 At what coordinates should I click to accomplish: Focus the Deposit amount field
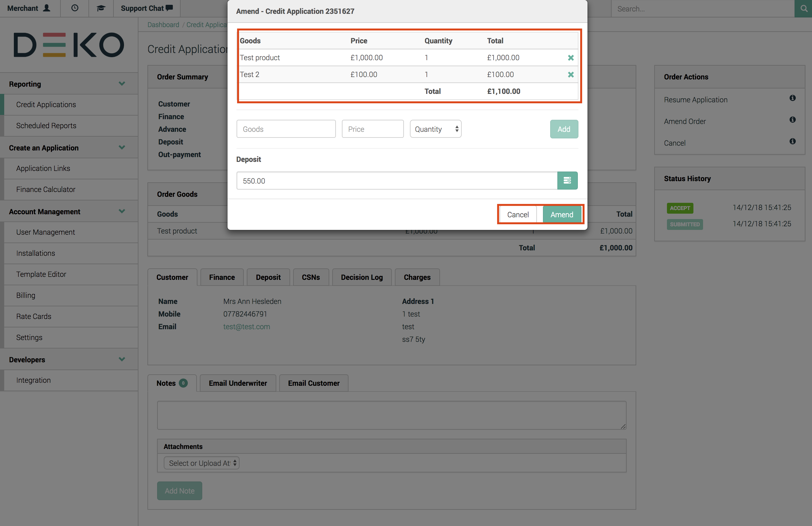pos(396,181)
